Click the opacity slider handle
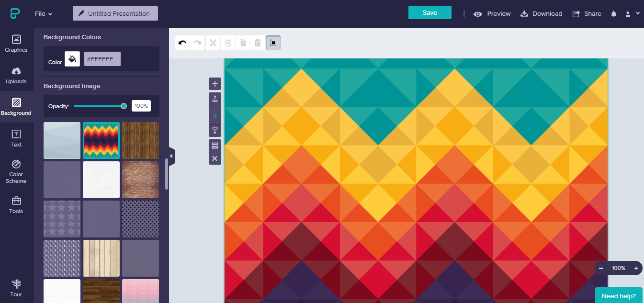The width and height of the screenshot is (644, 303). coord(124,106)
